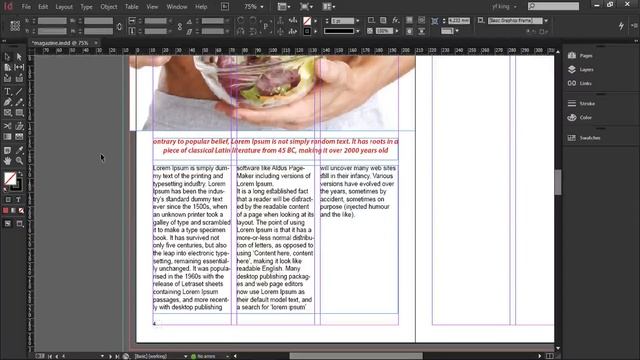Switch to Normal view mode
The image size is (640, 360).
8,224
